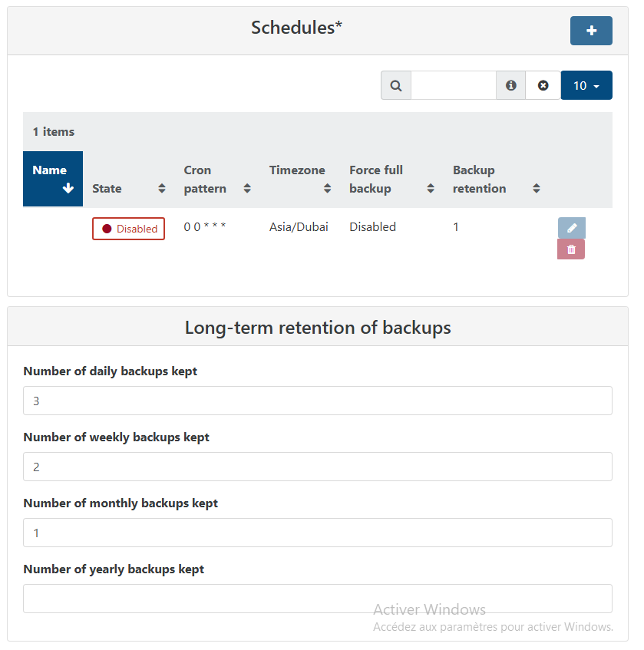This screenshot has width=644, height=650.
Task: Click the plus icon to add schedule
Action: 591,31
